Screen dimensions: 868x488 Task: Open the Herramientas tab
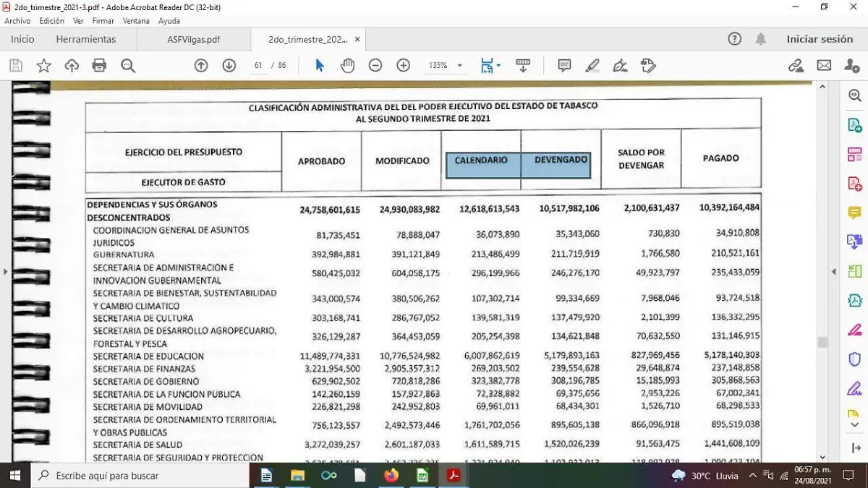click(x=85, y=39)
